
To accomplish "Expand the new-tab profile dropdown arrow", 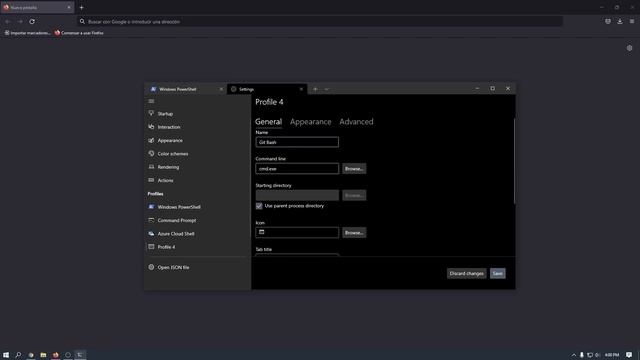I will (327, 89).
